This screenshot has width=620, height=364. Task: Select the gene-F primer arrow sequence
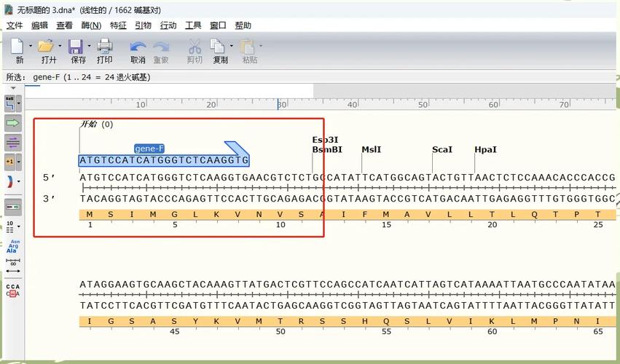[x=164, y=160]
